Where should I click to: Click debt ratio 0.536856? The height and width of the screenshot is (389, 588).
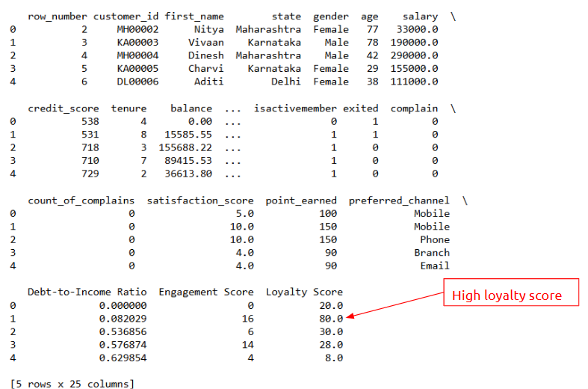coord(123,332)
